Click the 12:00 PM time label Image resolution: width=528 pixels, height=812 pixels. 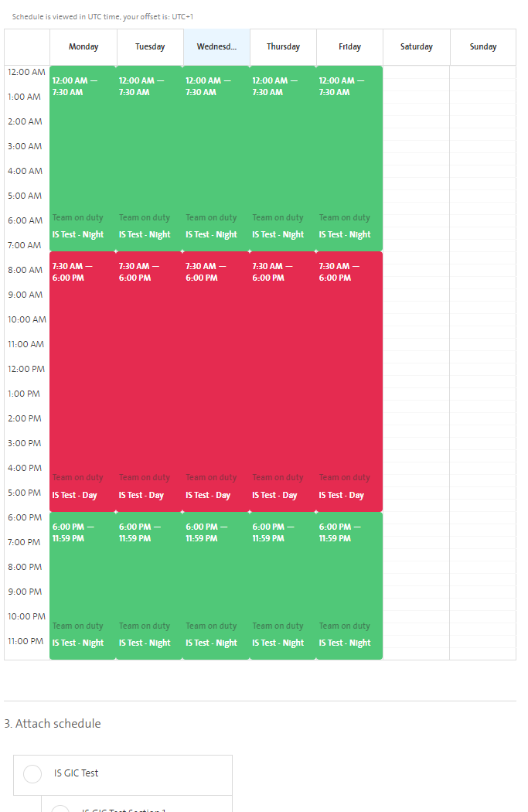(26, 369)
